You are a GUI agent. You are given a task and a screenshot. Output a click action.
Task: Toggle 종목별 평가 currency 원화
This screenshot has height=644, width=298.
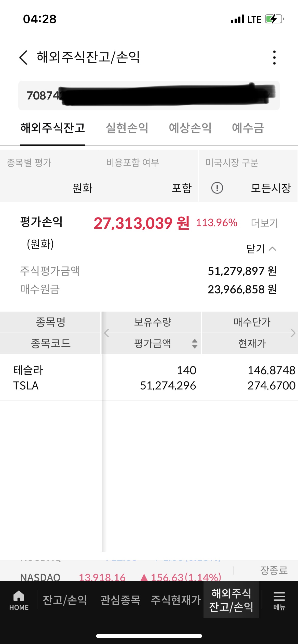coord(82,188)
